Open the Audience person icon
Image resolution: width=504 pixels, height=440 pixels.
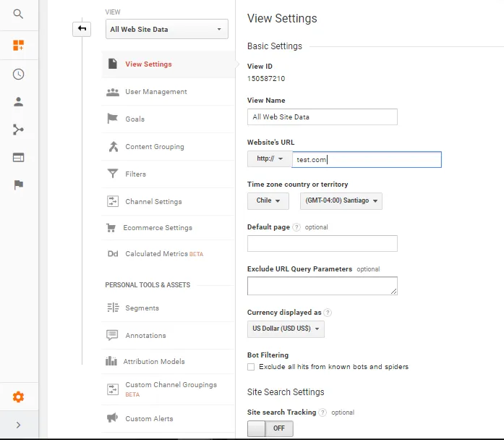[18, 102]
